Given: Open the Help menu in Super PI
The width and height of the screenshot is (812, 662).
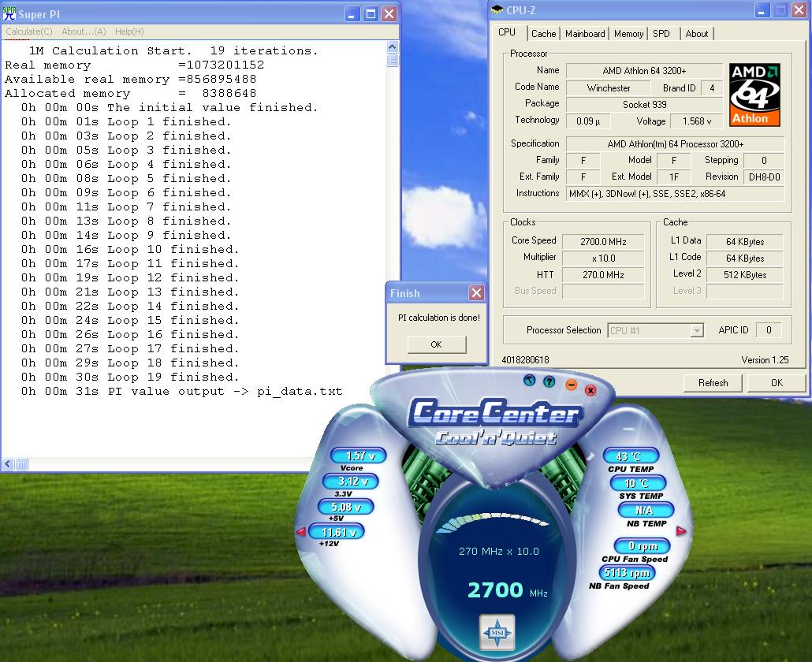Looking at the screenshot, I should (x=129, y=32).
